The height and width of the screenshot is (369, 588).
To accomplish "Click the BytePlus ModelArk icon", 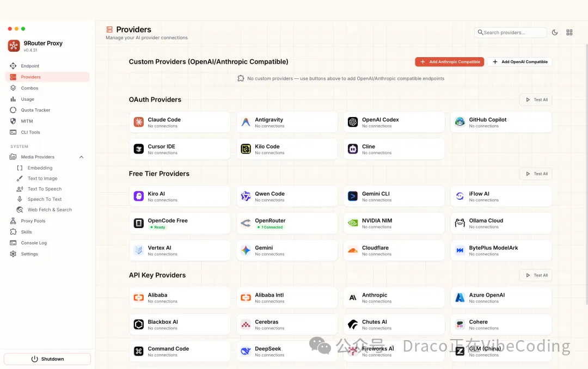I will point(460,250).
